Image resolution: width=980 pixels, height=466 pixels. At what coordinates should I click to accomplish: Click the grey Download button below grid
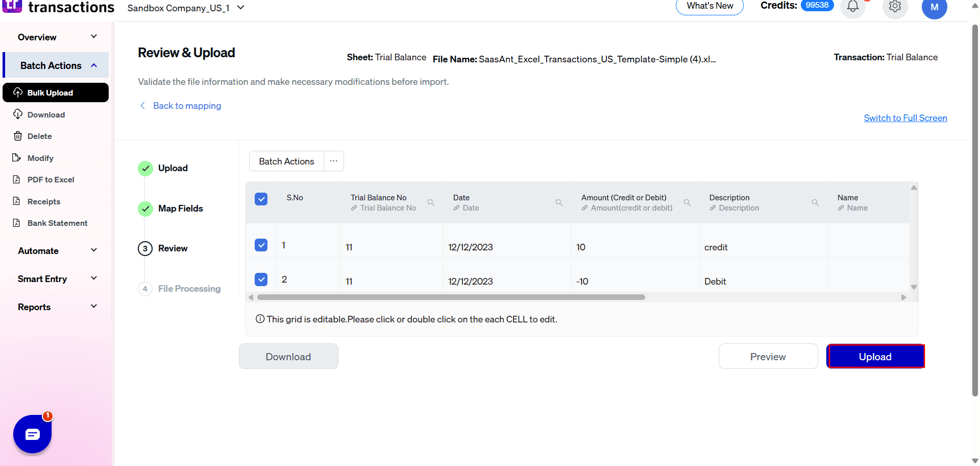point(288,356)
